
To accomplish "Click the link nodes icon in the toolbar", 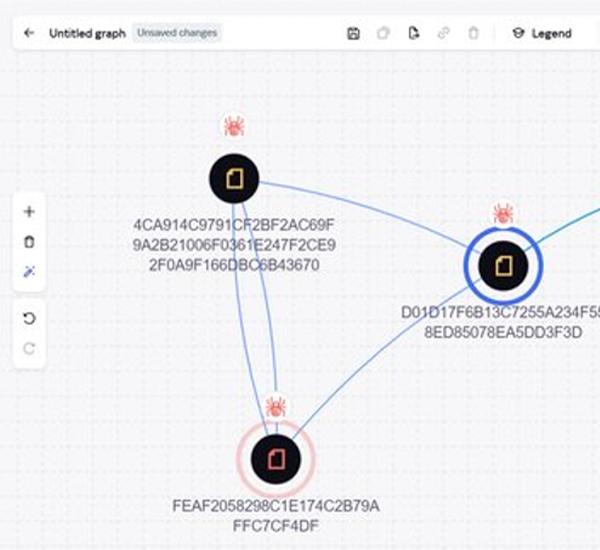I will point(443,34).
